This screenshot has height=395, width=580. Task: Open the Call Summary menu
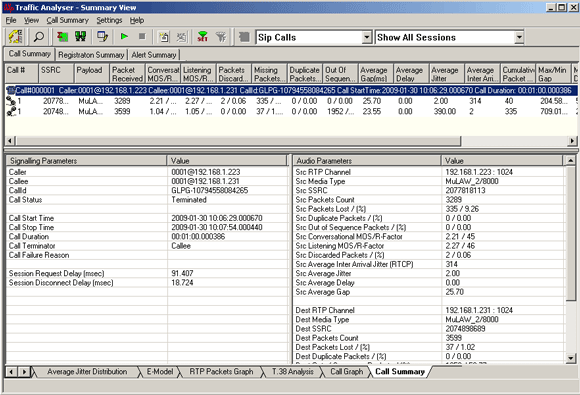[67, 20]
